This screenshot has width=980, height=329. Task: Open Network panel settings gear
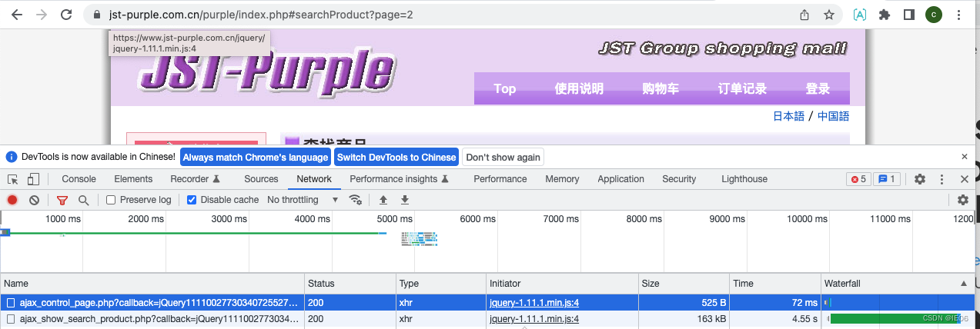(963, 200)
